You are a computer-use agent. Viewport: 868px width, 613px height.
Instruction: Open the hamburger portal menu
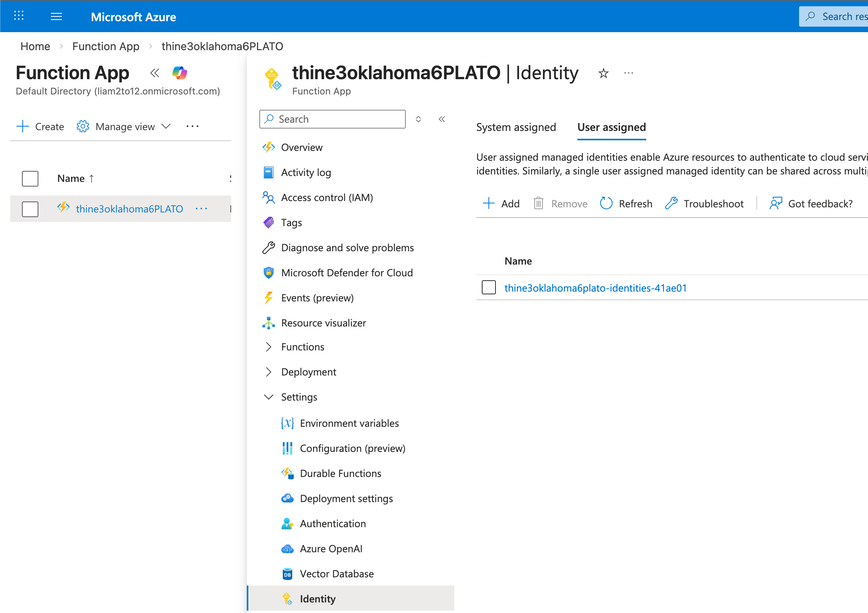pos(56,16)
